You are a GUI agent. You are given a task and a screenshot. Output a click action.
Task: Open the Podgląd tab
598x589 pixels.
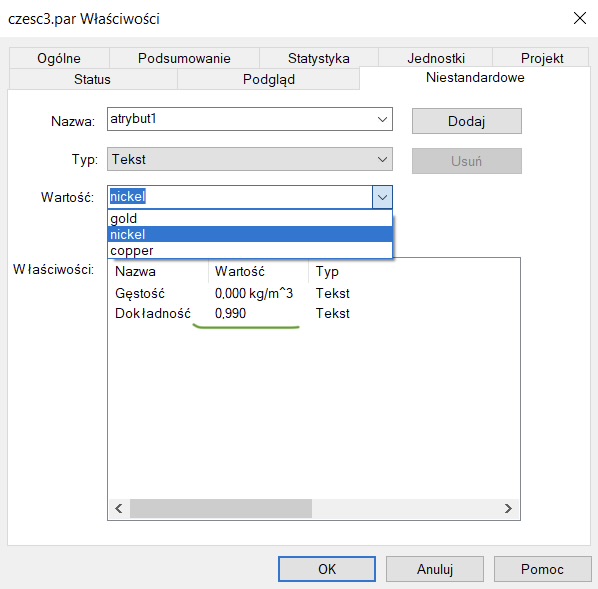268,79
